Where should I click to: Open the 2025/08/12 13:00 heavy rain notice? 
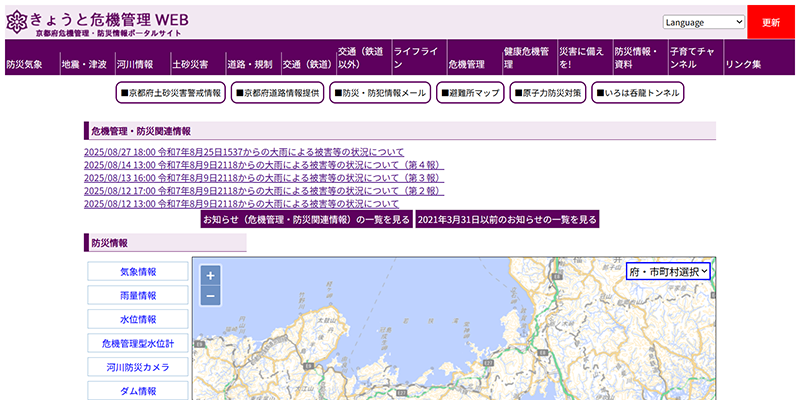tap(241, 204)
